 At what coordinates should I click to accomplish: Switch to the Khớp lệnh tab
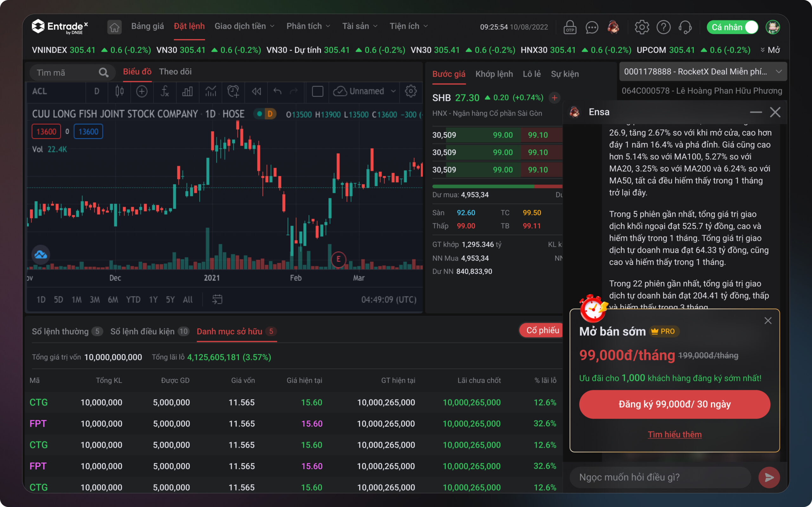coord(494,74)
